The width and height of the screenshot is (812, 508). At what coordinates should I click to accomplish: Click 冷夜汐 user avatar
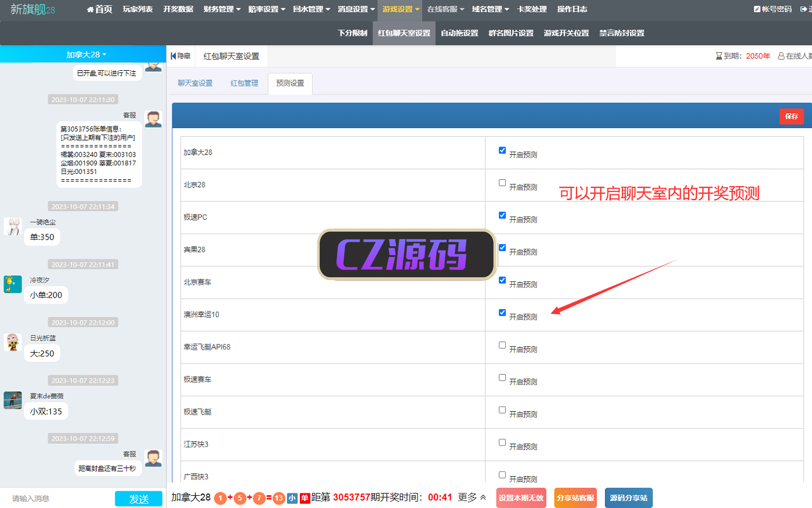pos(13,284)
